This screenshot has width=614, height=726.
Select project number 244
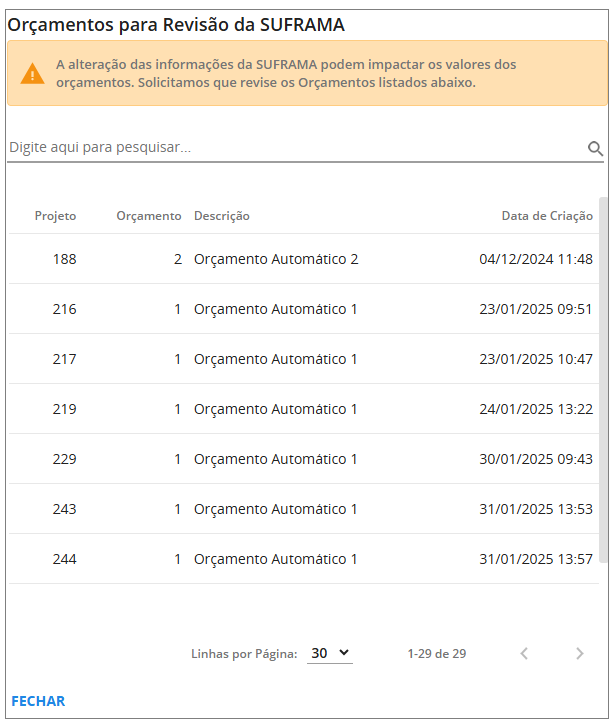pyautogui.click(x=64, y=559)
